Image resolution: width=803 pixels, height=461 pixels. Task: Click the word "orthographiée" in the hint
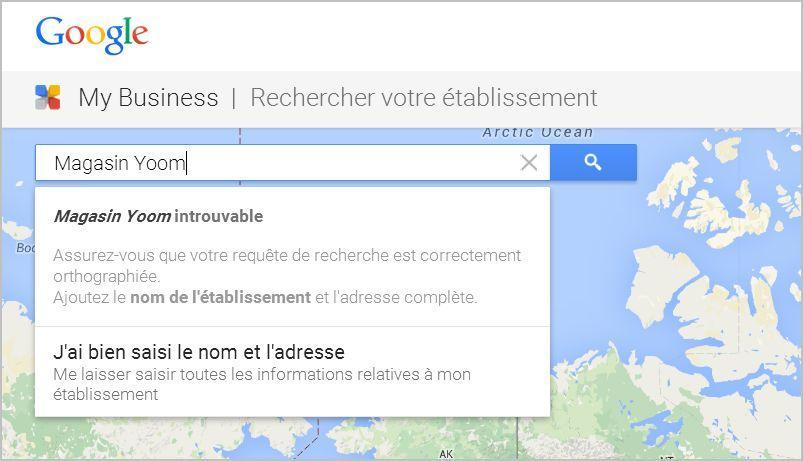(107, 276)
